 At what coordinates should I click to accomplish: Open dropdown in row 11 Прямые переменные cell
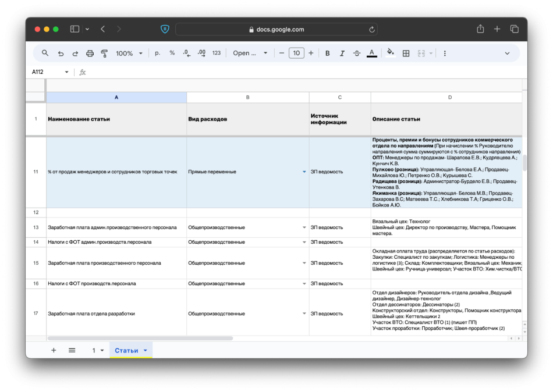tap(304, 172)
